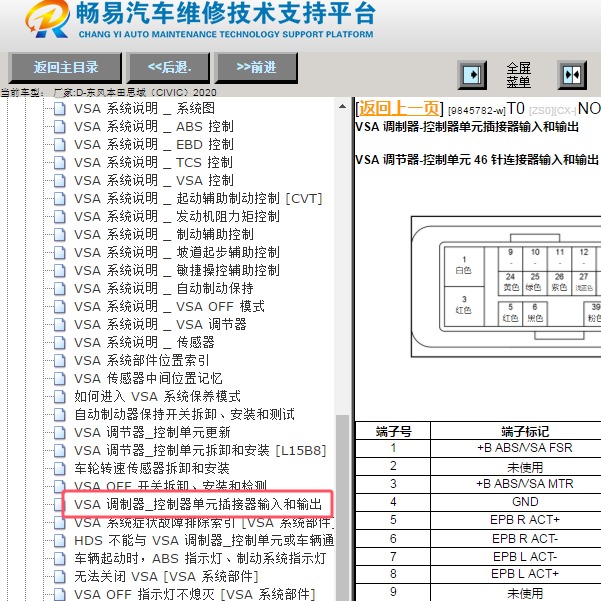Open the 全屏菜单 link
Viewport: 601px width, 601px height.
[519, 75]
